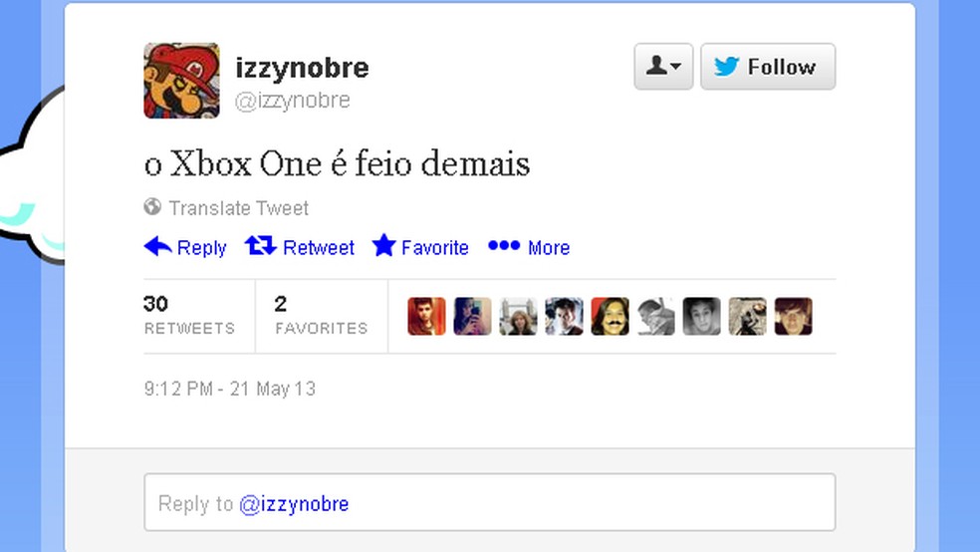980x552 pixels.
Task: Open the London bridge retweeter avatar
Action: pyautogui.click(x=518, y=316)
